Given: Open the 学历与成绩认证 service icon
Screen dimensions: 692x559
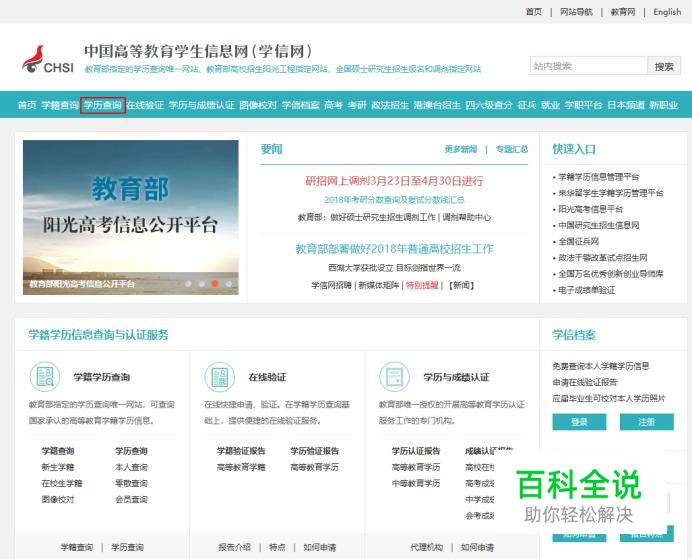Looking at the screenshot, I should coord(394,377).
